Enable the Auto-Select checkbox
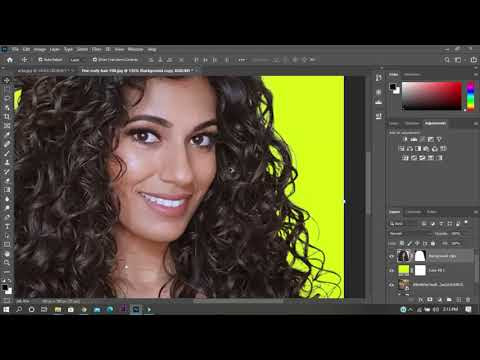The height and width of the screenshot is (360, 480). click(40, 60)
